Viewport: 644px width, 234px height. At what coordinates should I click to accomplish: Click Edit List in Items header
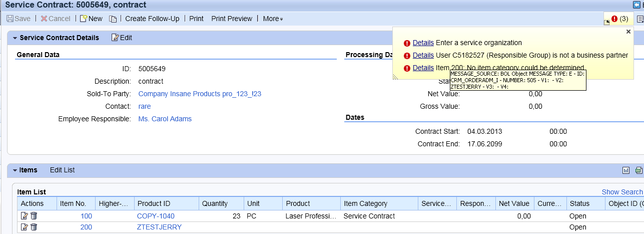click(62, 170)
